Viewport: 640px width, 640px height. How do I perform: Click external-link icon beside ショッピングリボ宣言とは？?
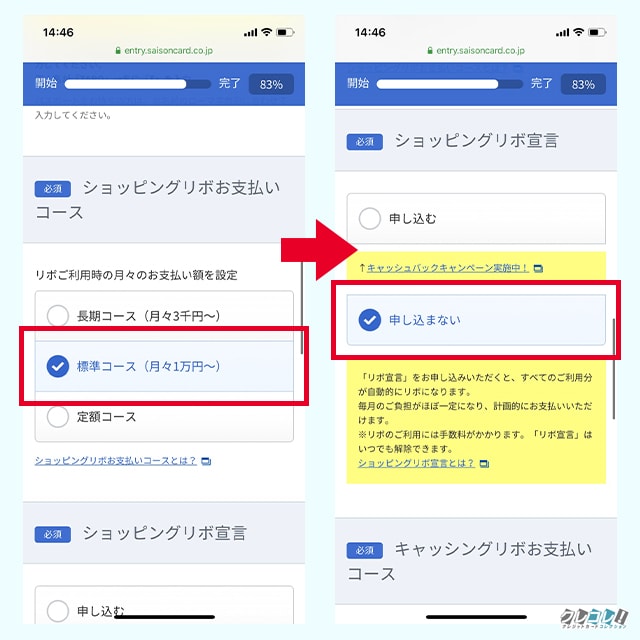[x=484, y=464]
